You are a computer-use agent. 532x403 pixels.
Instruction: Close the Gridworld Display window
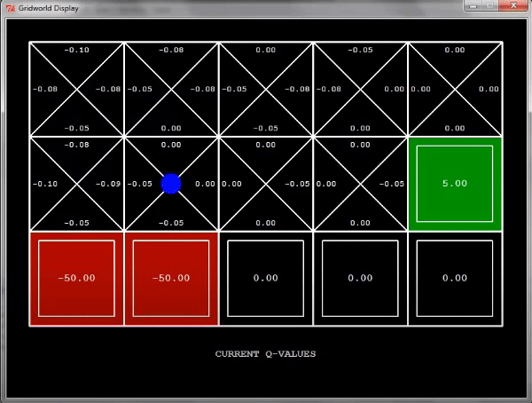(x=512, y=5)
